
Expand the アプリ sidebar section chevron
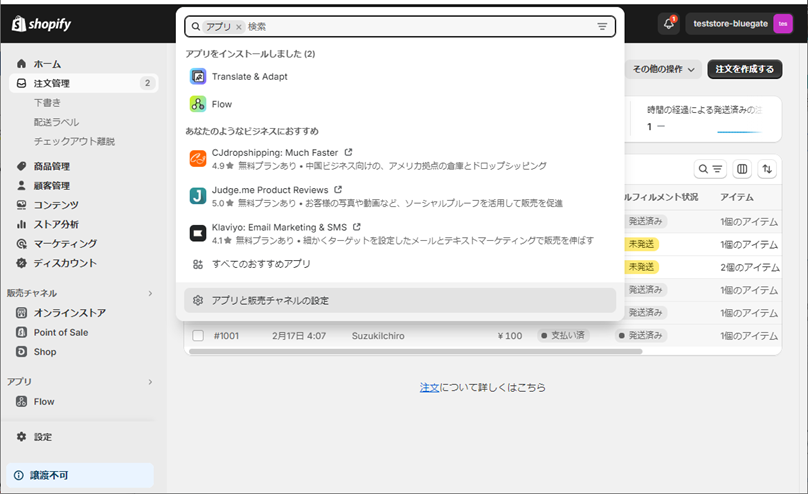[x=150, y=382]
